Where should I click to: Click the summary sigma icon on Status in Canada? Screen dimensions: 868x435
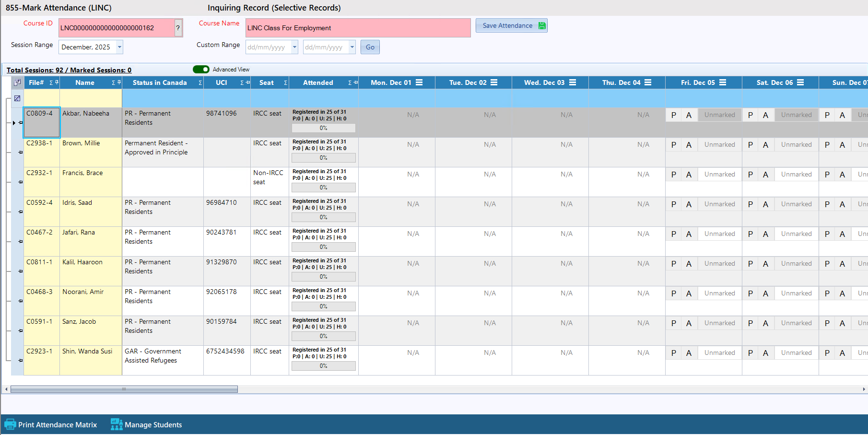point(200,83)
